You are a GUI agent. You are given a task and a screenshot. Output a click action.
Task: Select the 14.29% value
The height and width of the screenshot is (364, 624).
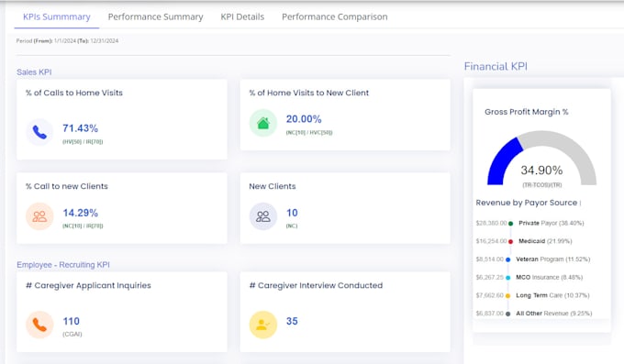pos(80,213)
